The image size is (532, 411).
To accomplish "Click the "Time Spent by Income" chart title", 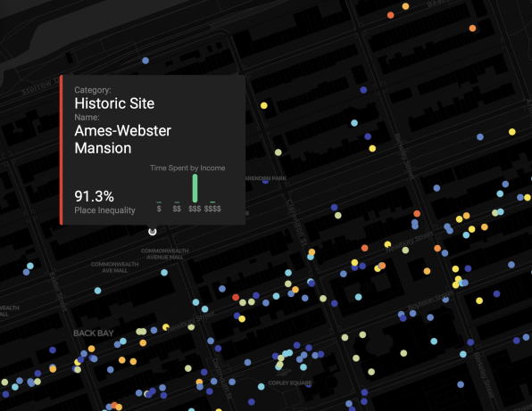I will pyautogui.click(x=187, y=168).
